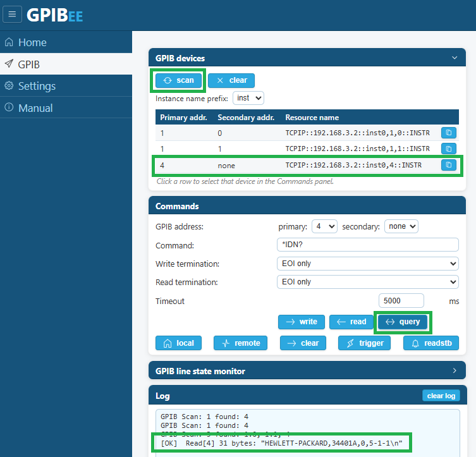
Task: Click the Resource name column header
Action: coord(312,118)
